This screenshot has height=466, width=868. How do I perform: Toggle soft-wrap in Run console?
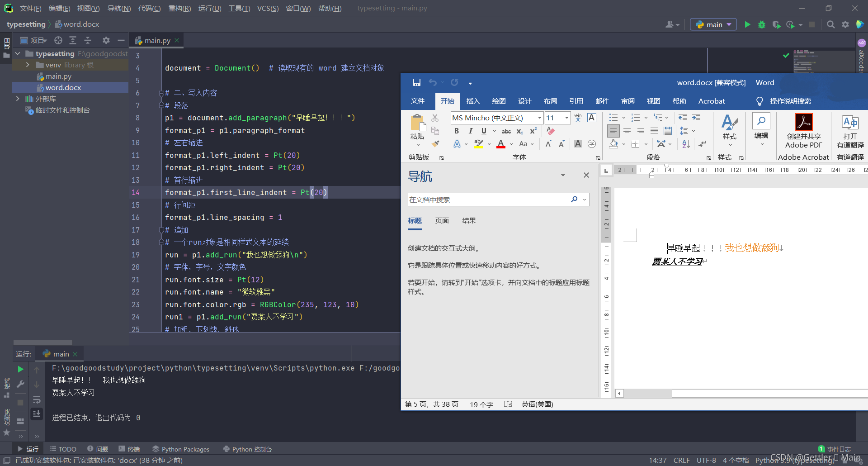pyautogui.click(x=37, y=399)
